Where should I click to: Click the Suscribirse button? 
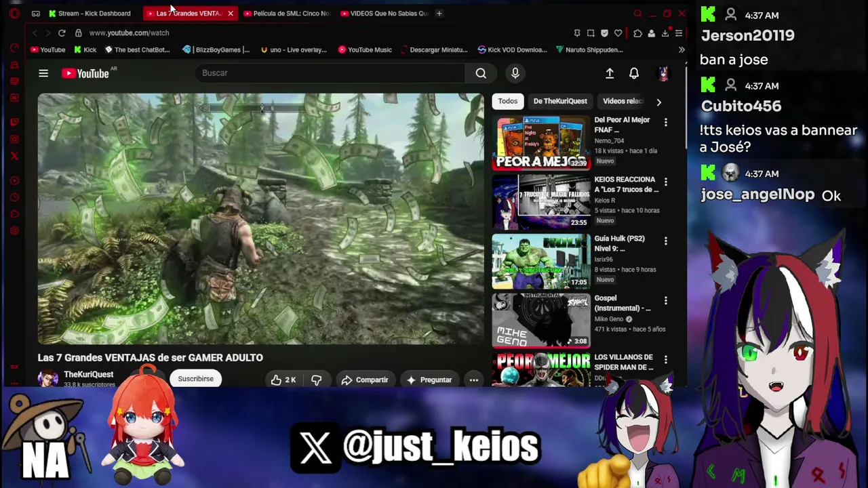coord(196,379)
